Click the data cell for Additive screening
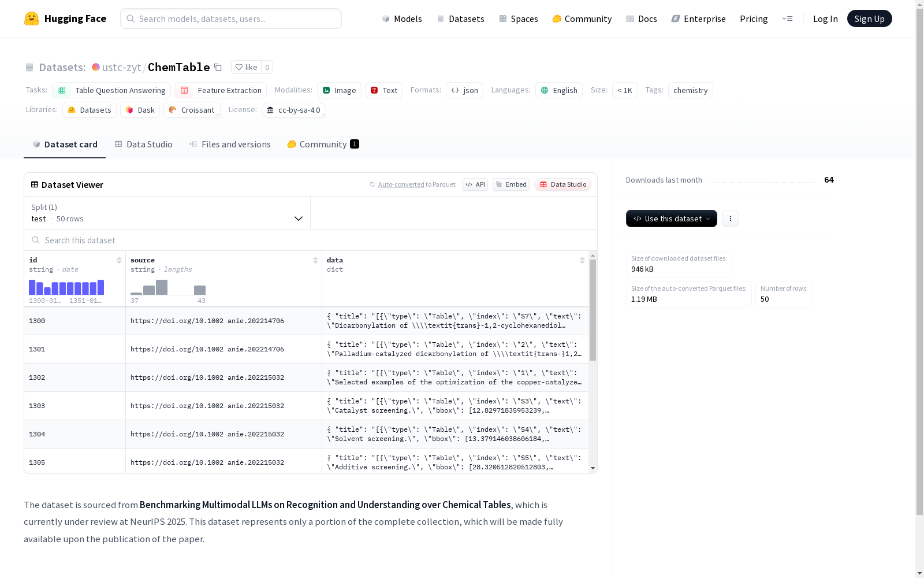Image resolution: width=924 pixels, height=578 pixels. click(x=455, y=462)
